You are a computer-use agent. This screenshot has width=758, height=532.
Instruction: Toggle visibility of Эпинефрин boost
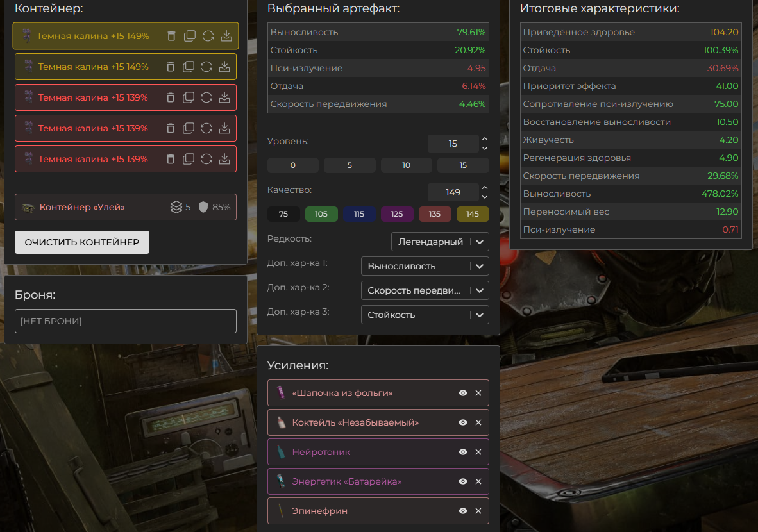[x=462, y=511]
